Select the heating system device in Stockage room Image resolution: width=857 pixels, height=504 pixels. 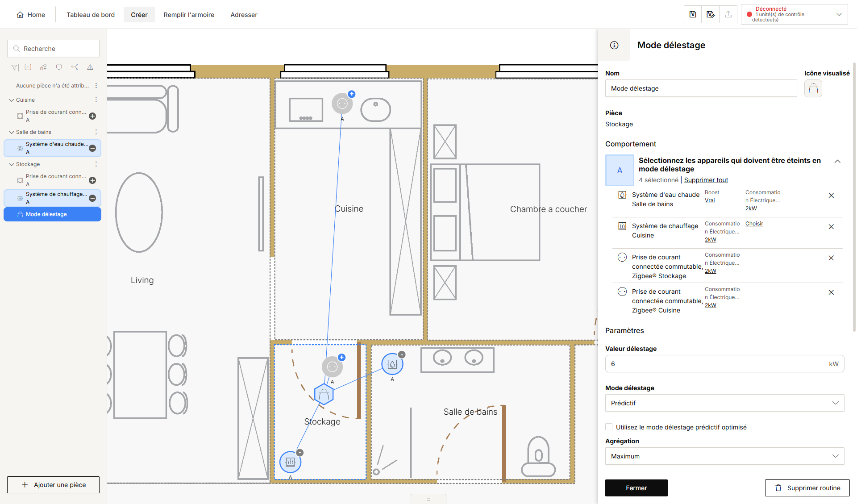(x=290, y=462)
